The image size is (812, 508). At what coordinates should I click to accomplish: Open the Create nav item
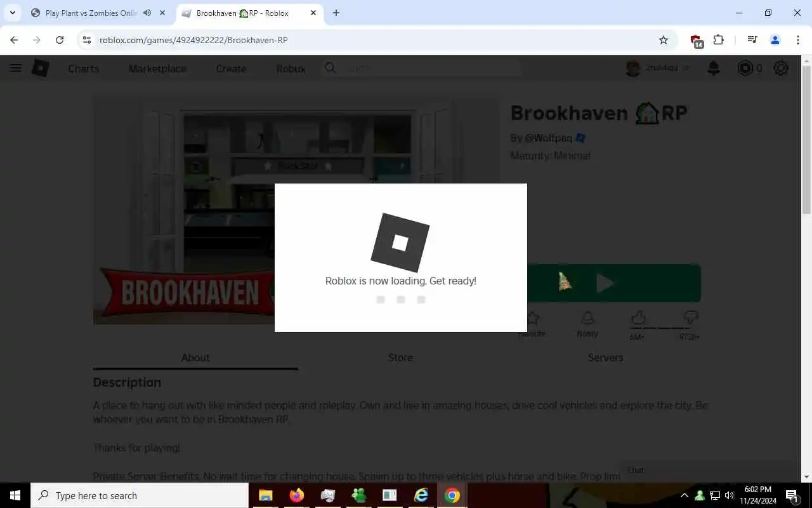(x=231, y=69)
